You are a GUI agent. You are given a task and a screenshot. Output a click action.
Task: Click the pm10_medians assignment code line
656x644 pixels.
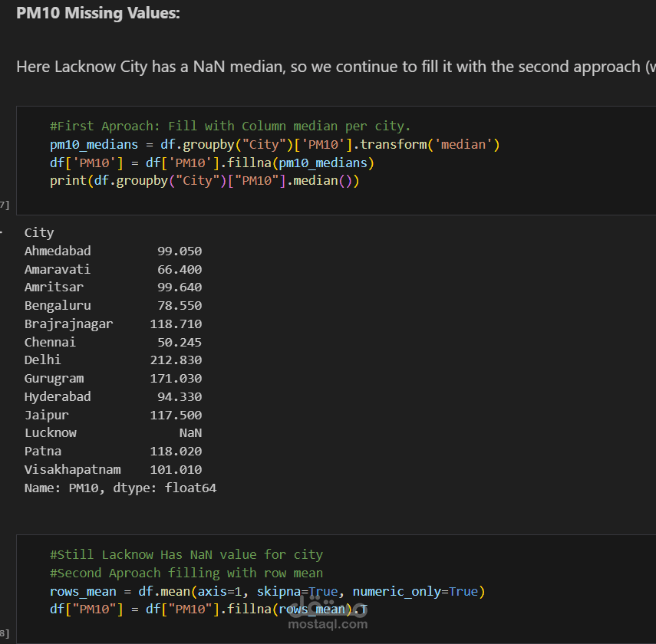(x=275, y=144)
